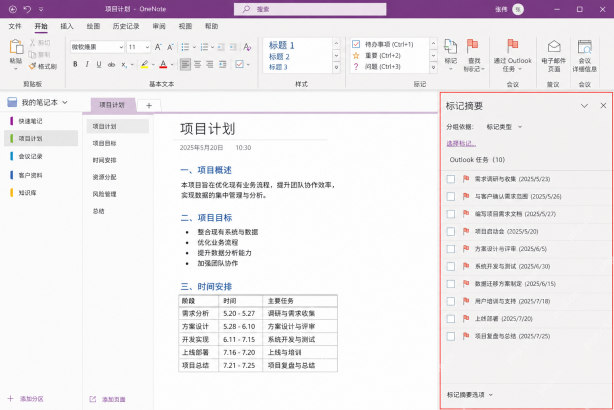
Task: Click the Paste clipboard icon
Action: (16, 47)
